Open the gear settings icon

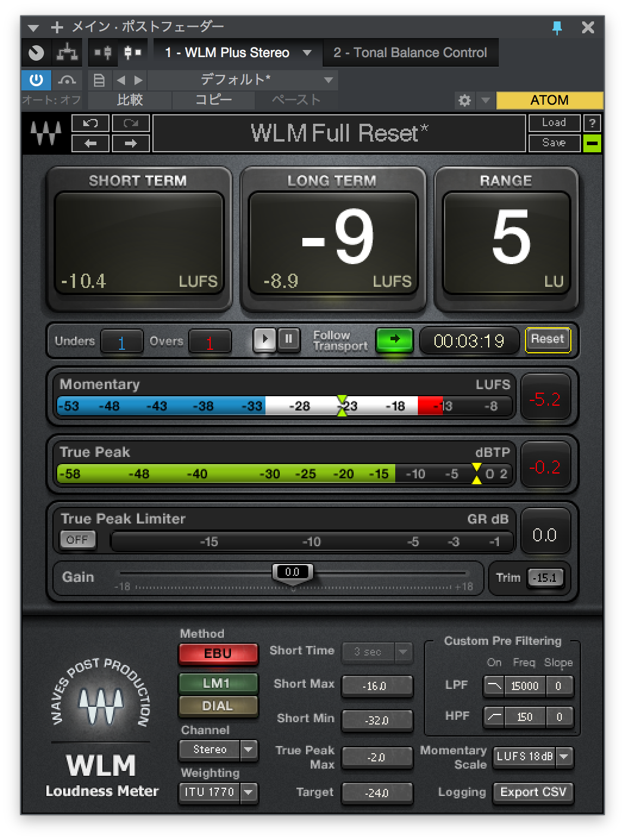pos(464,100)
